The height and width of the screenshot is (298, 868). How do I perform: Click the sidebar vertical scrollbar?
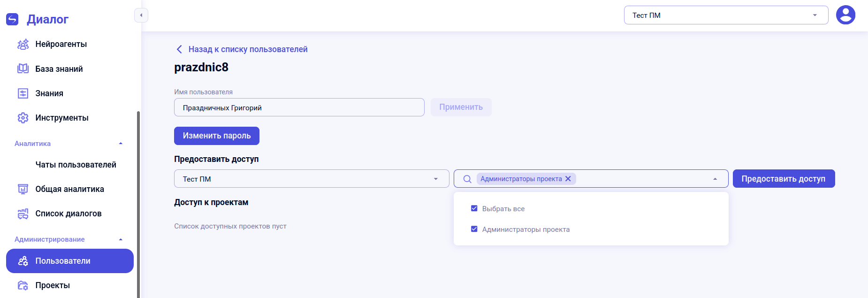pos(138,204)
